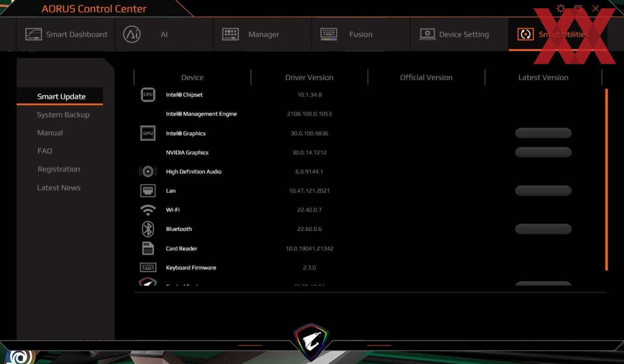Switch to the AI tab

pyautogui.click(x=164, y=34)
